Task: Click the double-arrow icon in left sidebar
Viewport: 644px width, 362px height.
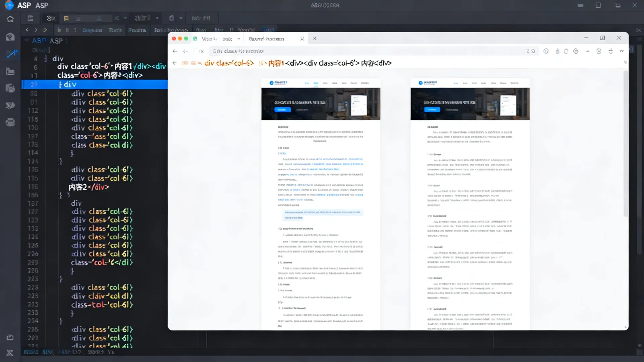Action: tap(10, 105)
